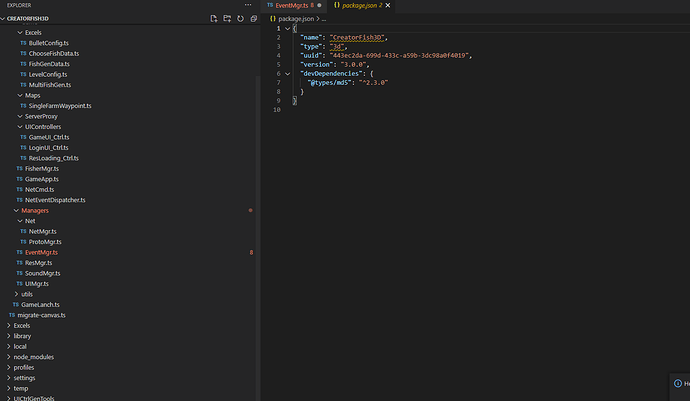Image resolution: width=690 pixels, height=401 pixels.
Task: Open the Explorer more actions ellipsis
Action: tap(248, 5)
